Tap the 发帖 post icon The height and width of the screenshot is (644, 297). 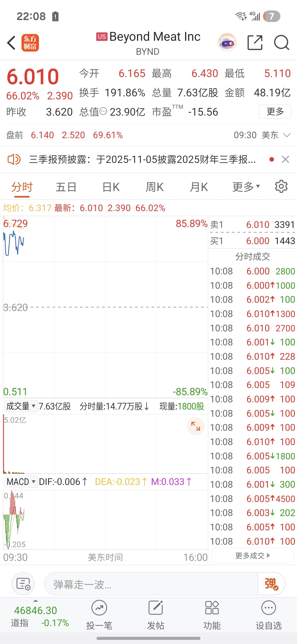[156, 615]
